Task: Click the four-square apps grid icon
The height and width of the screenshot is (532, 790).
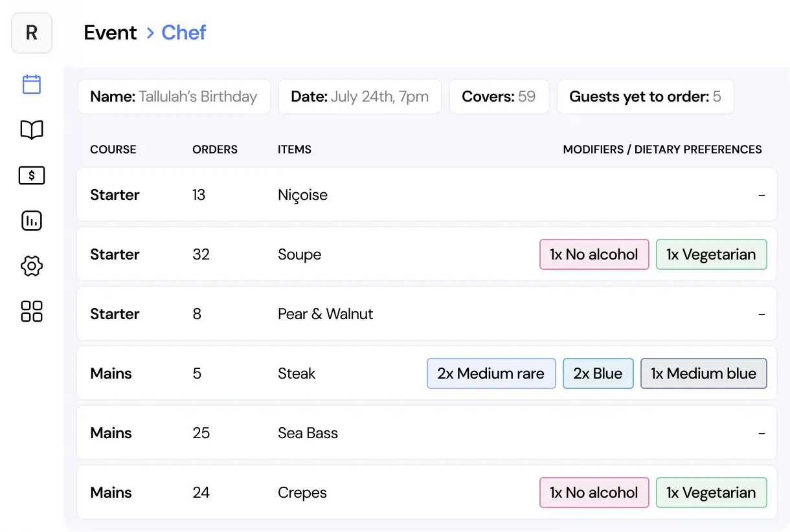Action: [x=32, y=311]
